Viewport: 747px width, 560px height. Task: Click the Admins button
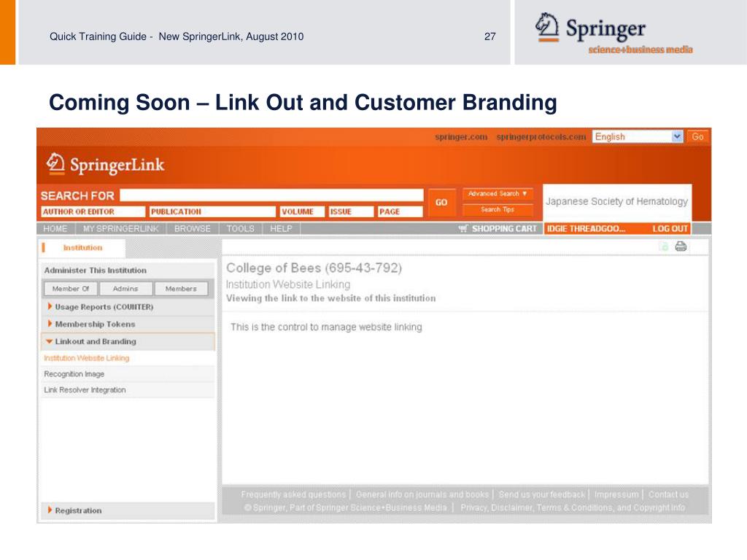(x=125, y=289)
